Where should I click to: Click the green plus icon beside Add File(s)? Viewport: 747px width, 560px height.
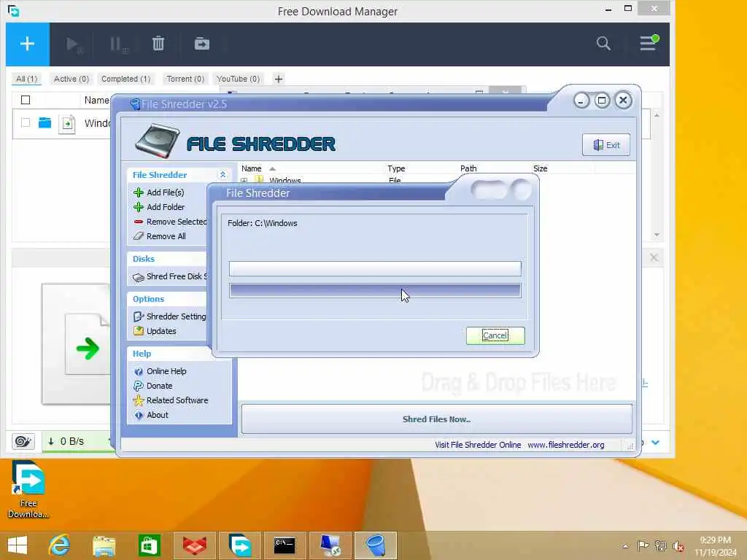coord(139,192)
